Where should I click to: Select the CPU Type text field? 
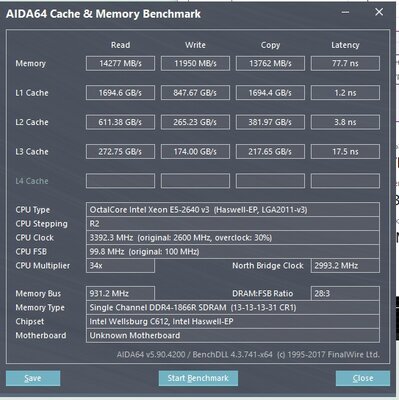coord(233,210)
